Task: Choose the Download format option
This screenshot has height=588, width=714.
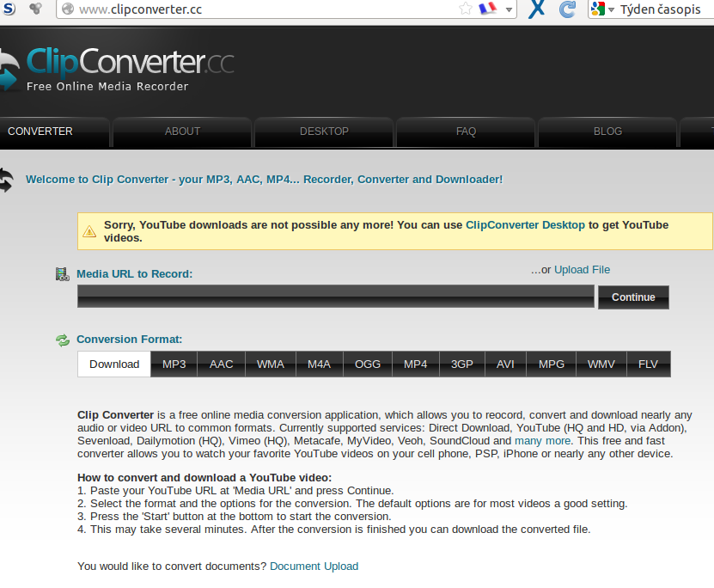Action: pos(114,364)
